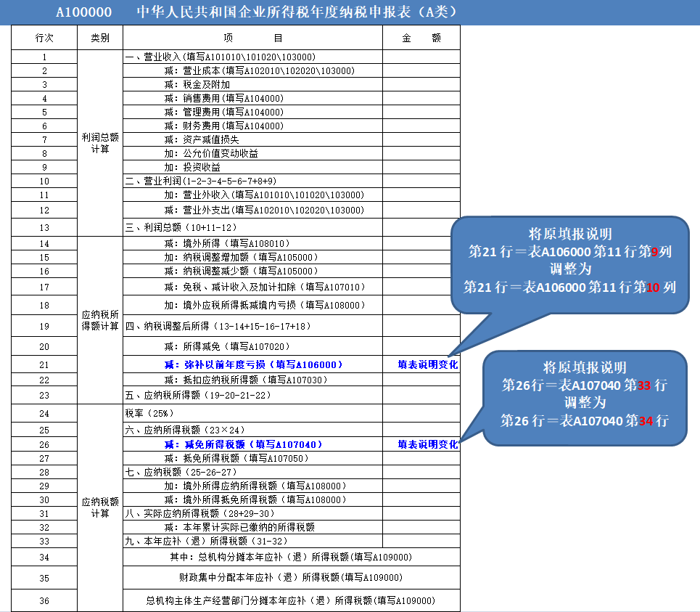Select the 减：销售费用(填写A104000) row
The image size is (700, 612).
click(252, 98)
